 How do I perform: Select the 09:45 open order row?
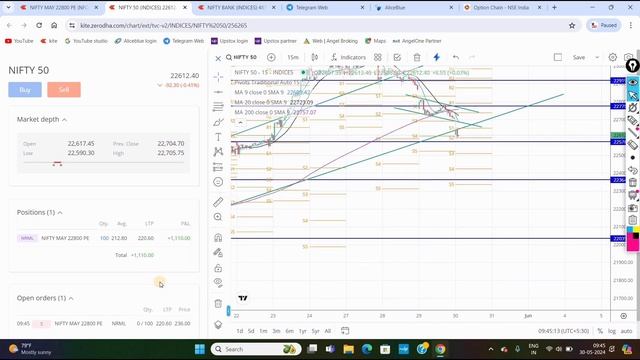104,323
